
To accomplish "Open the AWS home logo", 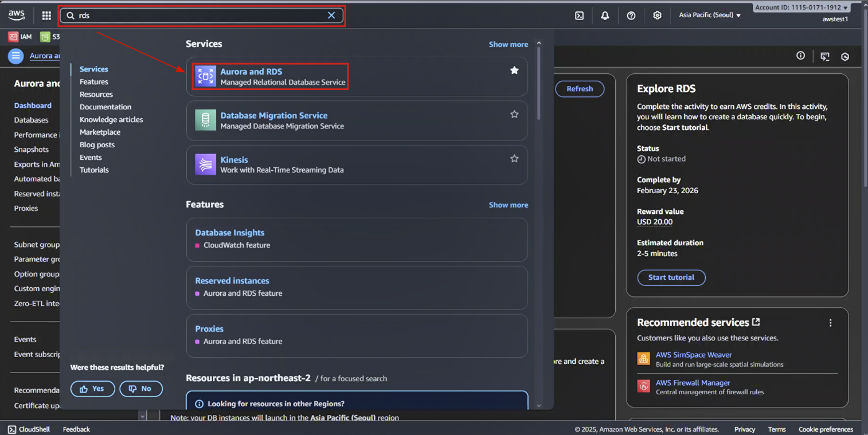I will pyautogui.click(x=17, y=15).
